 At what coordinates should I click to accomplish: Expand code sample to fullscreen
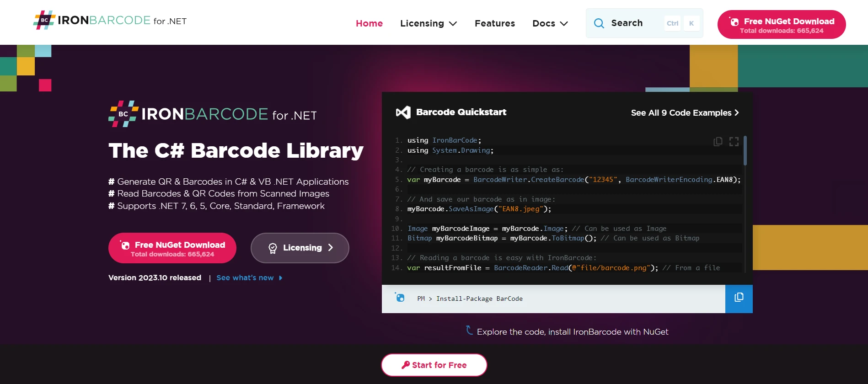734,142
